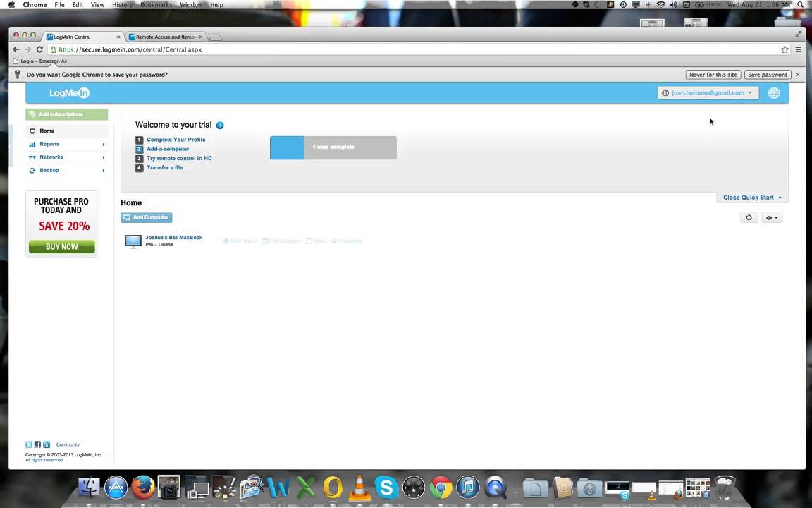Click the Add Computer button

[x=146, y=217]
